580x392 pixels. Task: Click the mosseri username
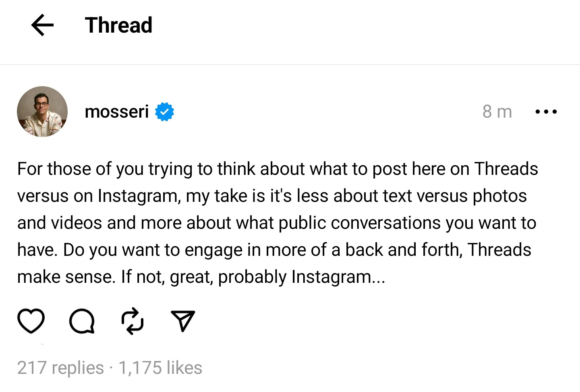coord(117,112)
